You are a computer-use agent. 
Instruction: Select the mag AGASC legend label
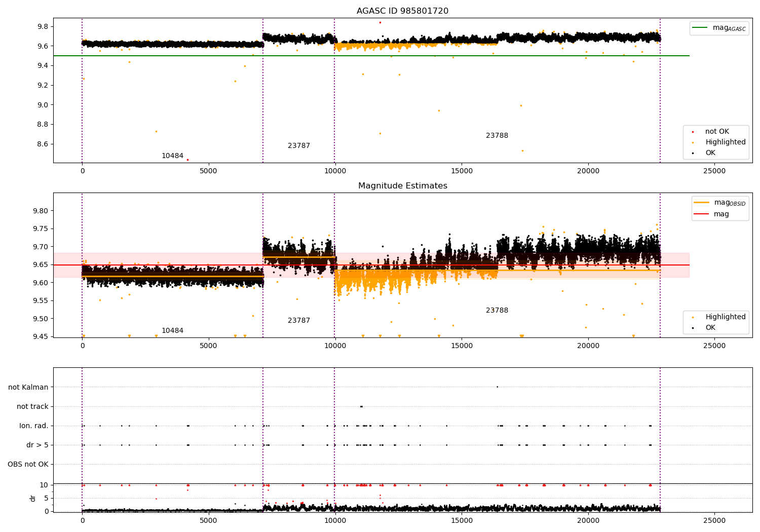tap(729, 28)
